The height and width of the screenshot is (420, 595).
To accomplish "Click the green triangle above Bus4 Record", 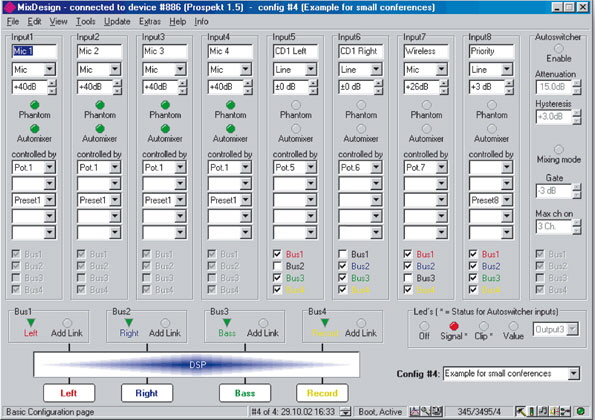I will (x=324, y=322).
